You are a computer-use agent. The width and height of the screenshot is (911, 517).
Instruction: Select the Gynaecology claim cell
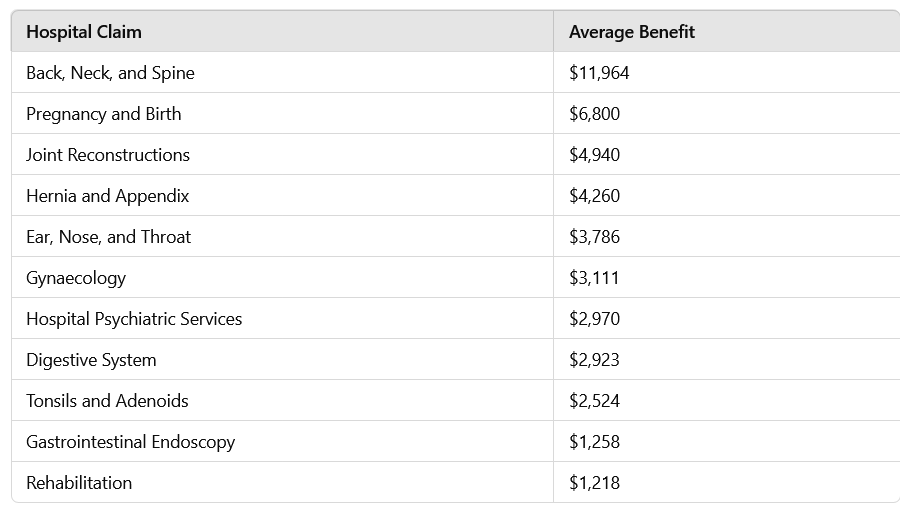click(76, 278)
